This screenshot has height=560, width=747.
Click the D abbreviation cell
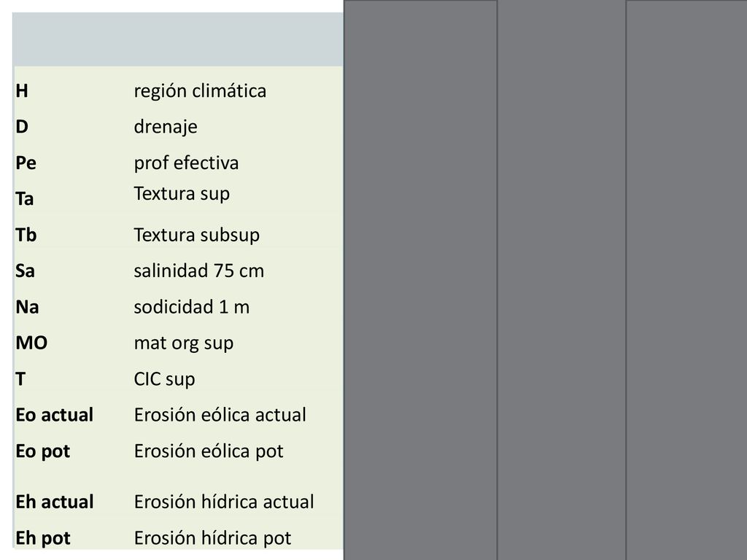click(22, 127)
